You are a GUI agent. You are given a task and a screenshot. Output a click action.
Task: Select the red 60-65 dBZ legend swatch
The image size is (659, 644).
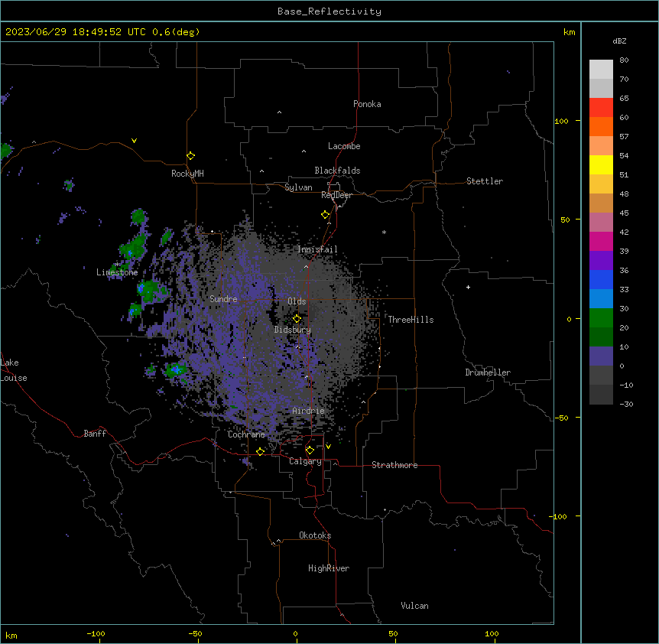pos(601,108)
